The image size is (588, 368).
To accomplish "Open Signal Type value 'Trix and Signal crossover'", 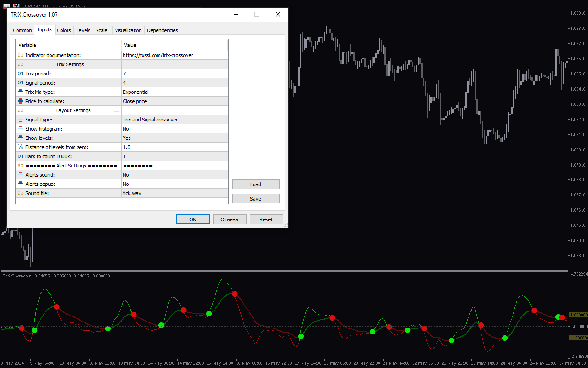I will [175, 120].
